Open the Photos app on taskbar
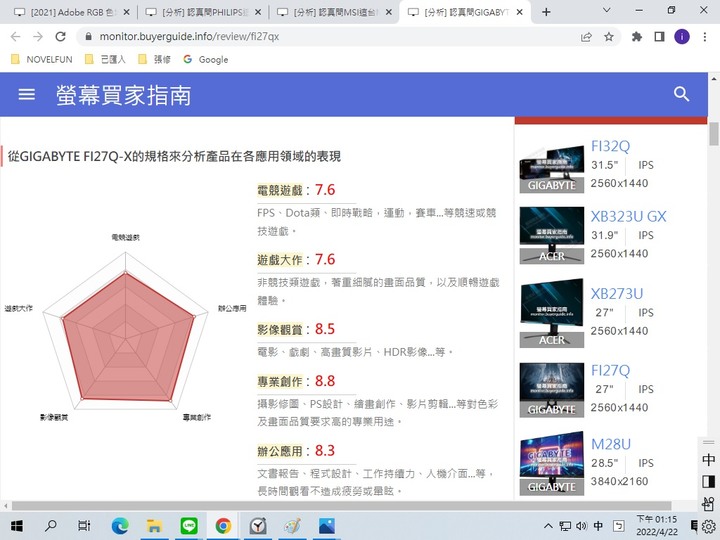 (x=327, y=526)
